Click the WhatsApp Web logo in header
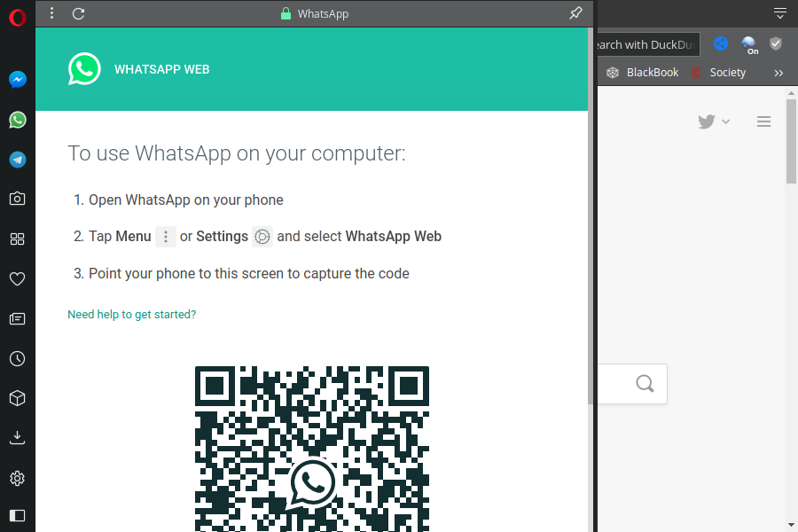This screenshot has width=798, height=532. click(84, 69)
